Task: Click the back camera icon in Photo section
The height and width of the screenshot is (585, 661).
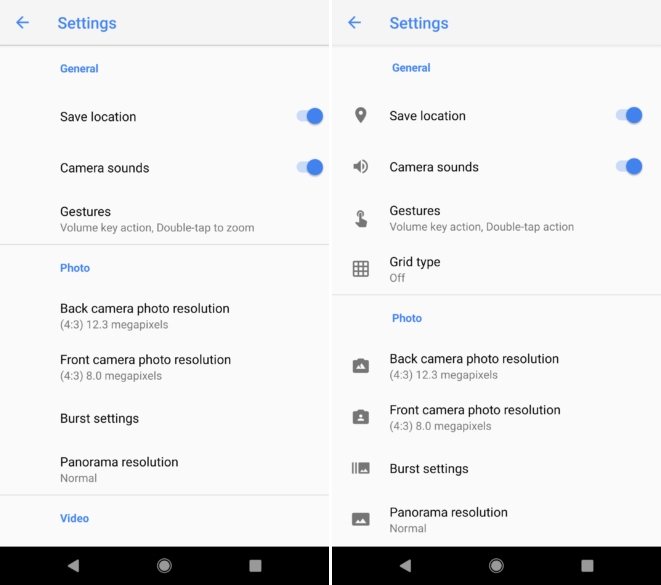Action: [361, 366]
